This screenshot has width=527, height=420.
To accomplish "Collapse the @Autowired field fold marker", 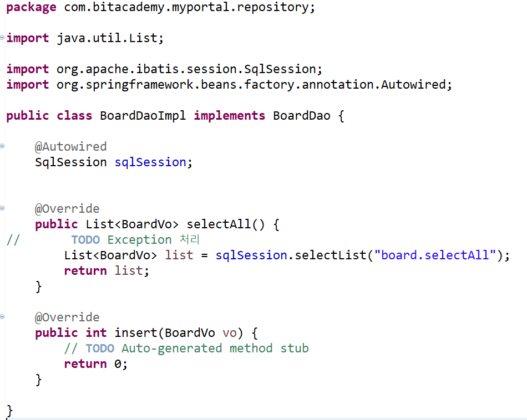I will (2, 146).
